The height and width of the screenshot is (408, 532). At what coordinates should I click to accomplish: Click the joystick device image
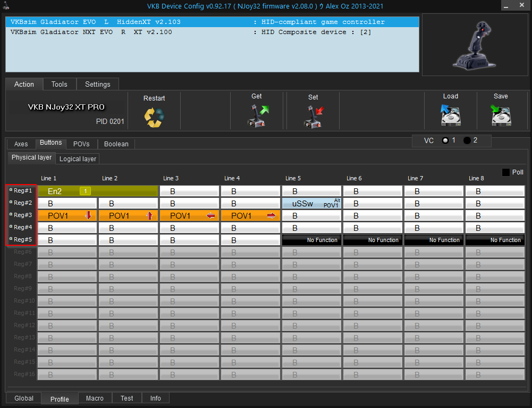474,45
